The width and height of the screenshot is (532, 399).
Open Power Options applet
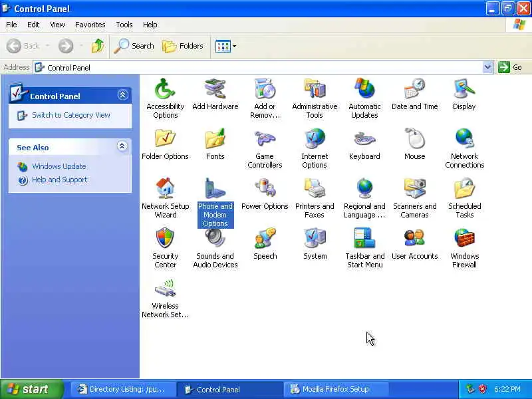(265, 194)
